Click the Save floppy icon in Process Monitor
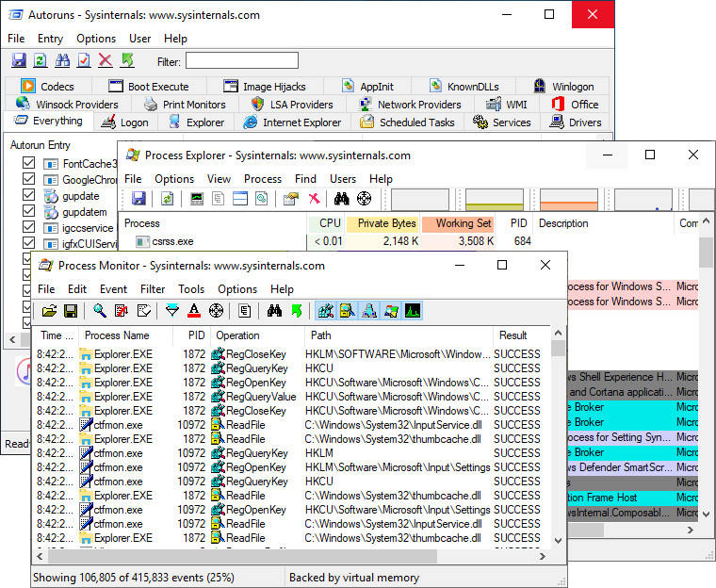This screenshot has height=588, width=716. coord(71,311)
